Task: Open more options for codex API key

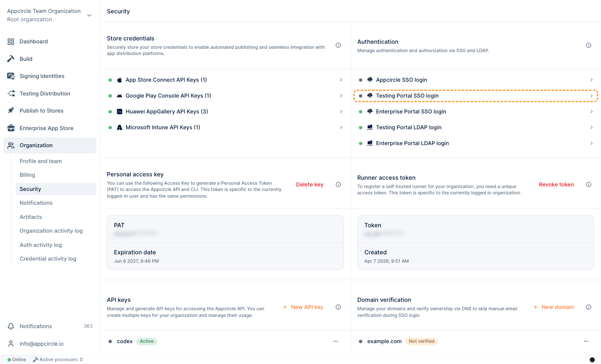Action: (x=336, y=341)
